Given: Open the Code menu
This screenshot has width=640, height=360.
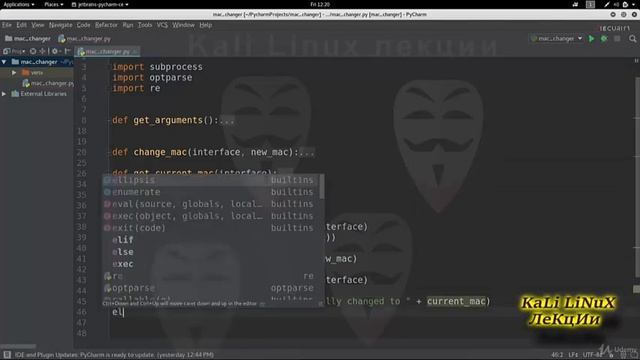Looking at the screenshot, I should [83, 25].
